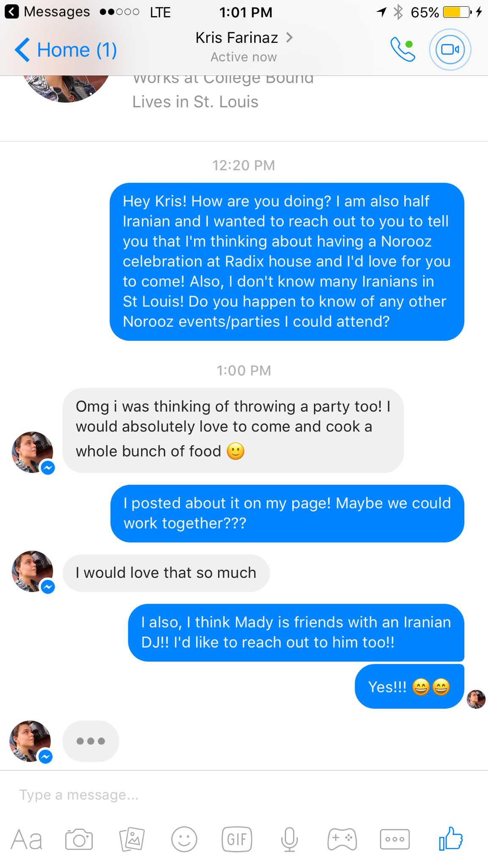Image resolution: width=488 pixels, height=868 pixels.
Task: Switch to text keyboard with Aa
Action: (26, 839)
